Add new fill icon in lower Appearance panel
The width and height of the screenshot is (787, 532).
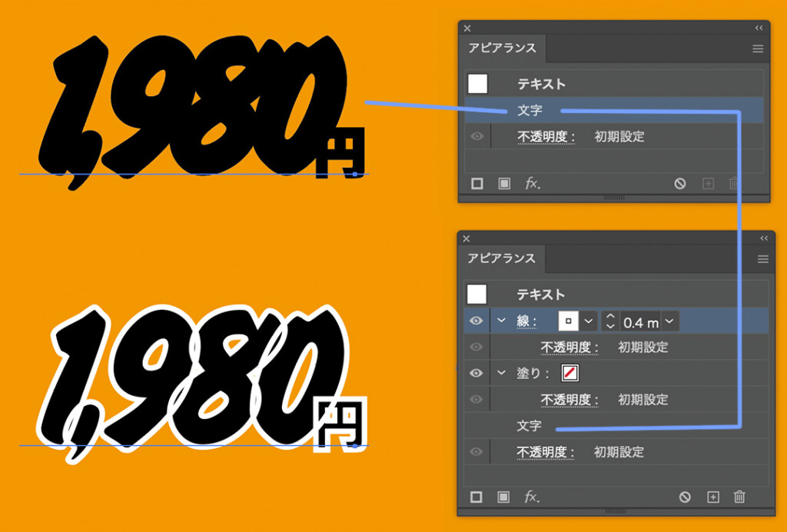click(503, 497)
